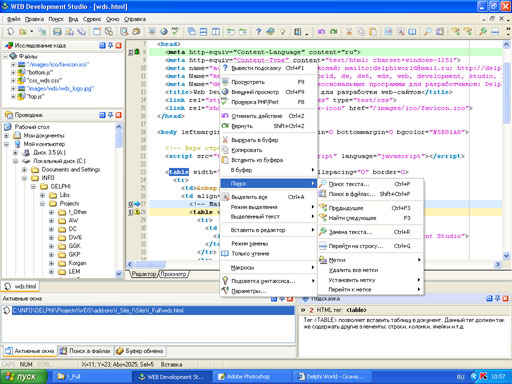
Task: Click the blue arrow marker on line 27 gutter
Action: pyautogui.click(x=137, y=204)
